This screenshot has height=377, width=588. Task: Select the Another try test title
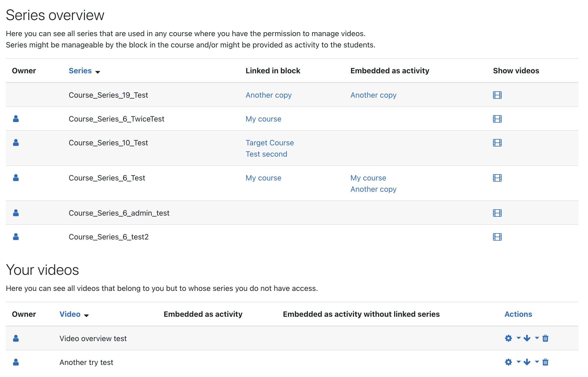[86, 362]
